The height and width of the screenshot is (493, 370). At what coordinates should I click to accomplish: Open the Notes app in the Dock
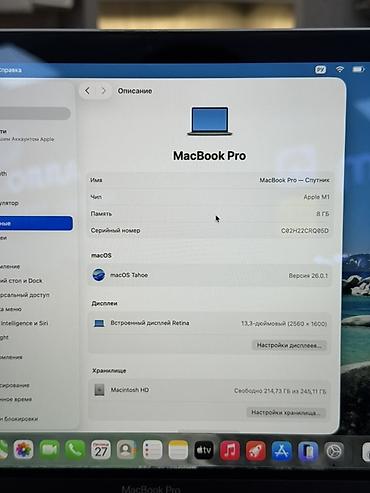pos(178,450)
